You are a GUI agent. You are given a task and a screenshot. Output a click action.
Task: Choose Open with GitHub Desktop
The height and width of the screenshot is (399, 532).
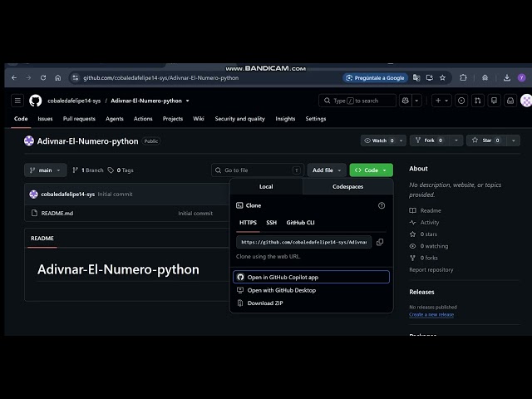tap(311, 290)
